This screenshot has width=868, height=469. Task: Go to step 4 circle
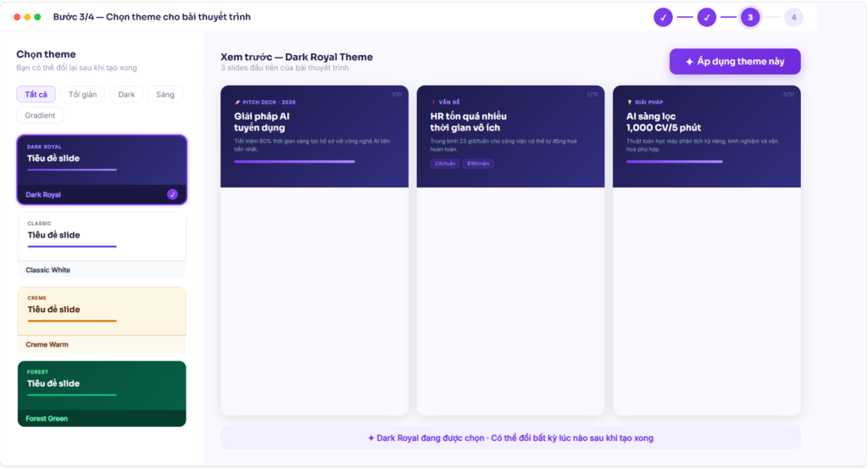[793, 17]
